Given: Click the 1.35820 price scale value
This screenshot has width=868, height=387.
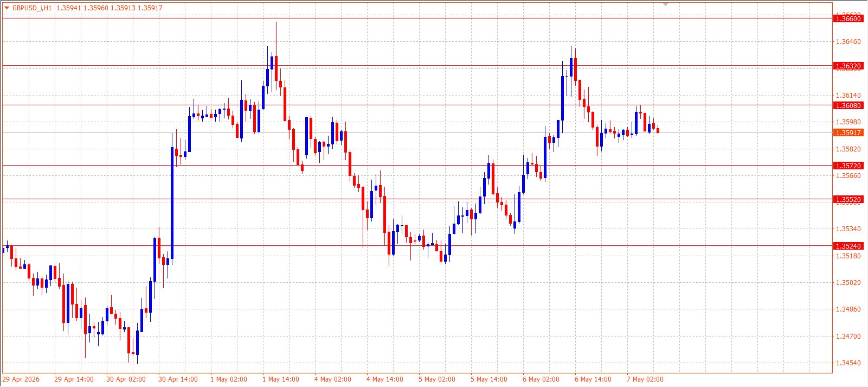Looking at the screenshot, I should (848, 149).
